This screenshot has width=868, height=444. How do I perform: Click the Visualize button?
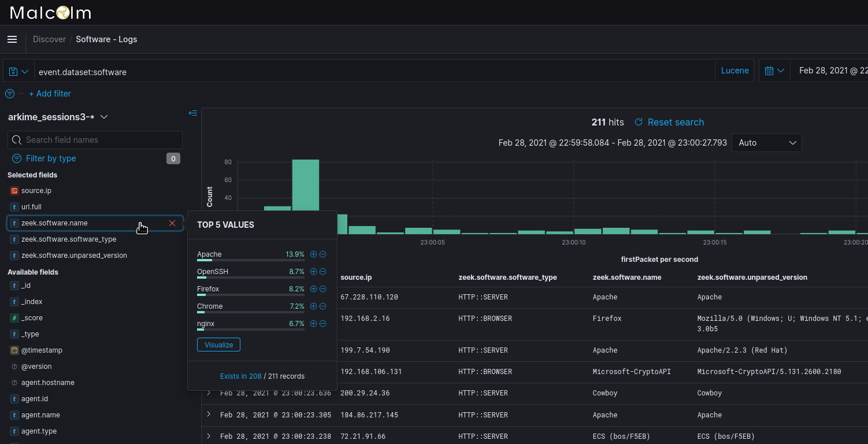218,344
